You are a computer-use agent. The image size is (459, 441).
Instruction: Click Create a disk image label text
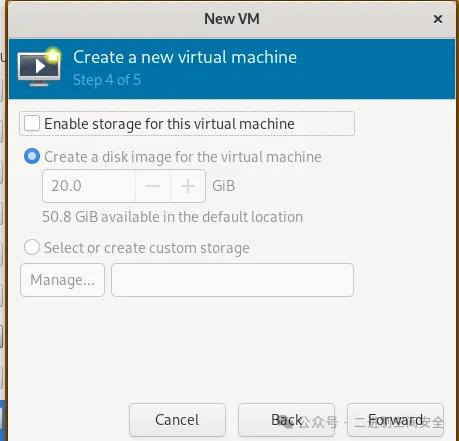(x=183, y=157)
